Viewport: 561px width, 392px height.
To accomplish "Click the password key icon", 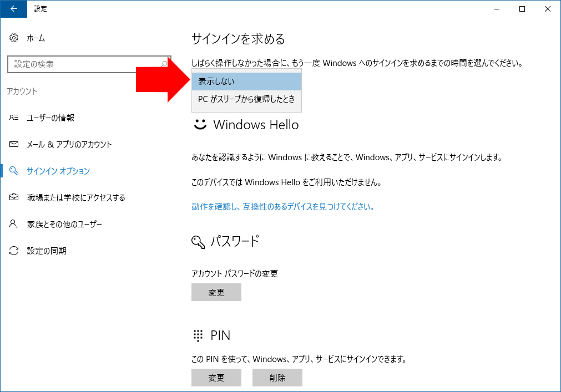I will [198, 242].
